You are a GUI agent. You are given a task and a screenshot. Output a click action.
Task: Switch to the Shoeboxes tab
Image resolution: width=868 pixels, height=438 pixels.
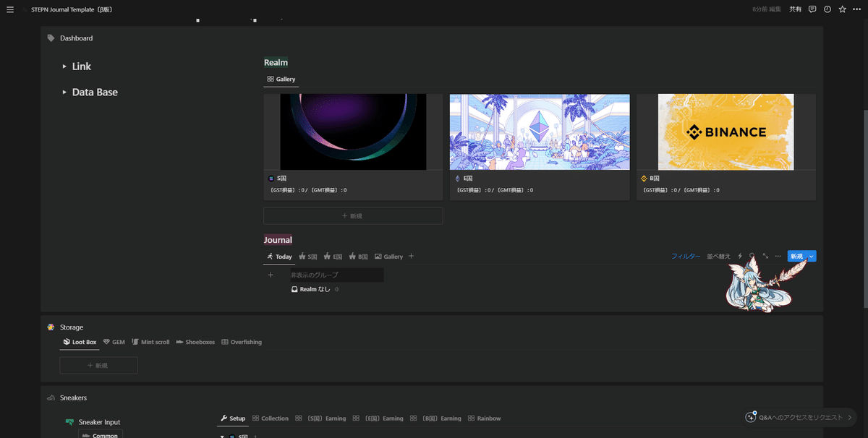(195, 342)
